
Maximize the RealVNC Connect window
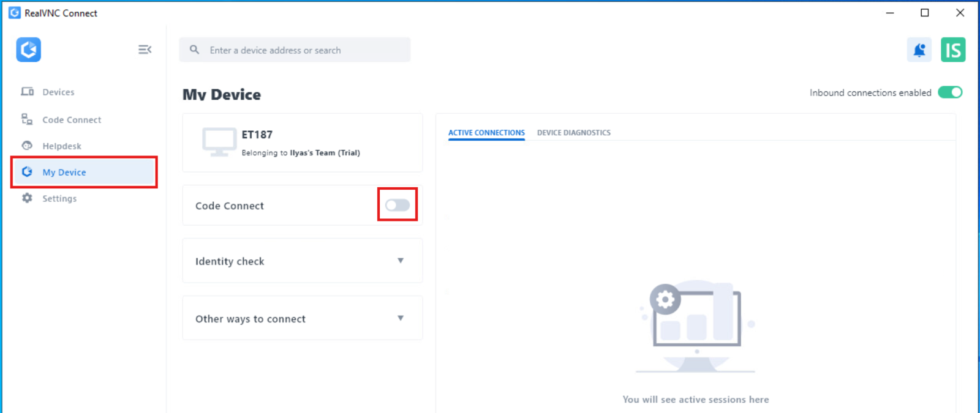pos(925,13)
